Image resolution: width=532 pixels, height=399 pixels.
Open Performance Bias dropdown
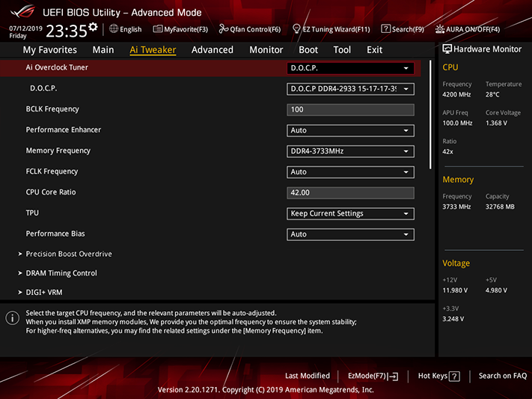(350, 234)
